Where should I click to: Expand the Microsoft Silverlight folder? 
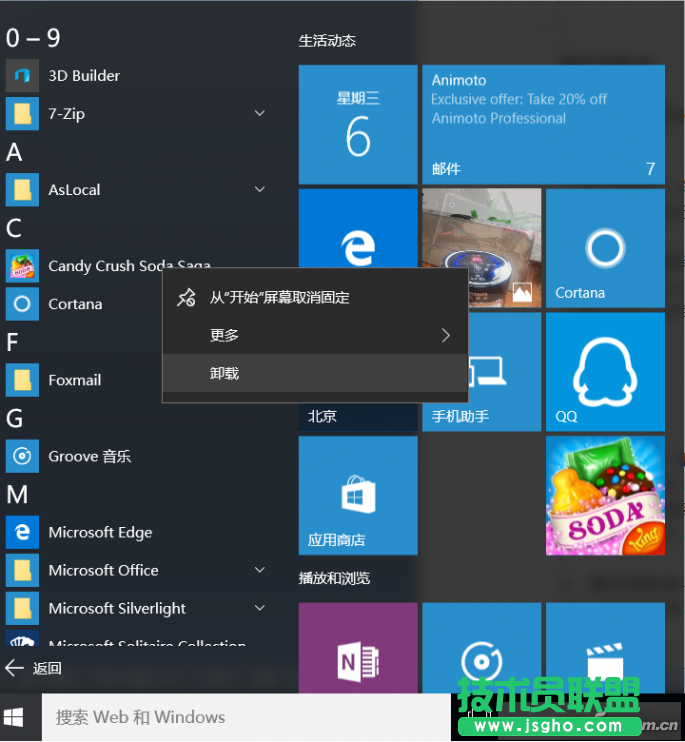point(260,608)
